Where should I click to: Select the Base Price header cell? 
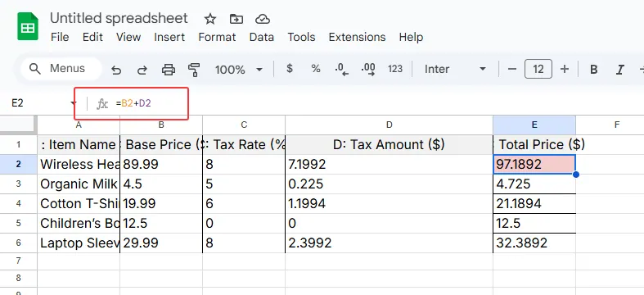(161, 145)
